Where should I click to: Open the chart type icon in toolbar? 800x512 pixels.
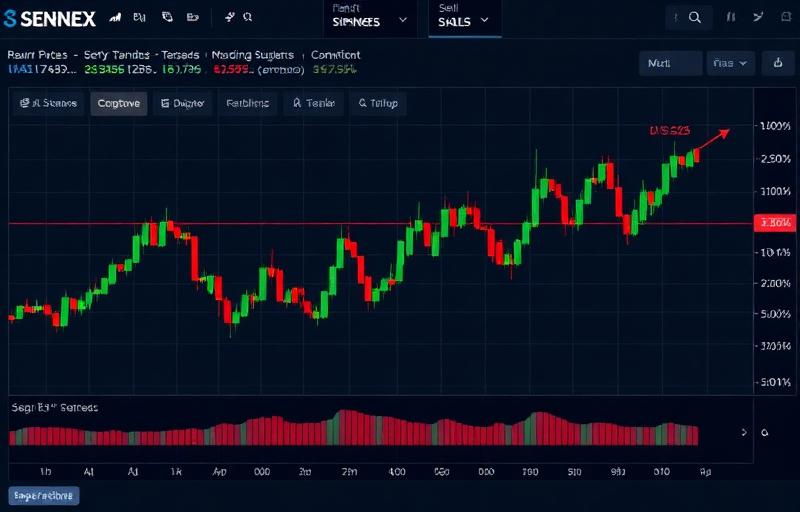pyautogui.click(x=115, y=17)
